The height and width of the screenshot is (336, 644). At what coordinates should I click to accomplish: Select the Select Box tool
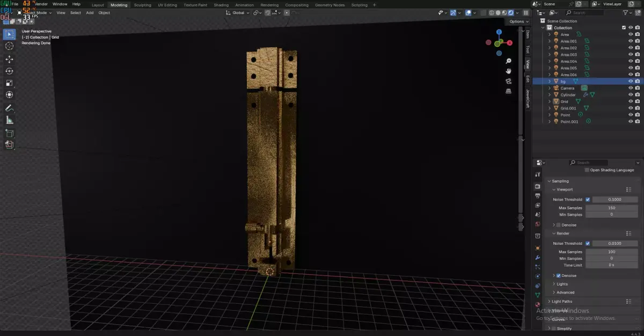coord(9,34)
